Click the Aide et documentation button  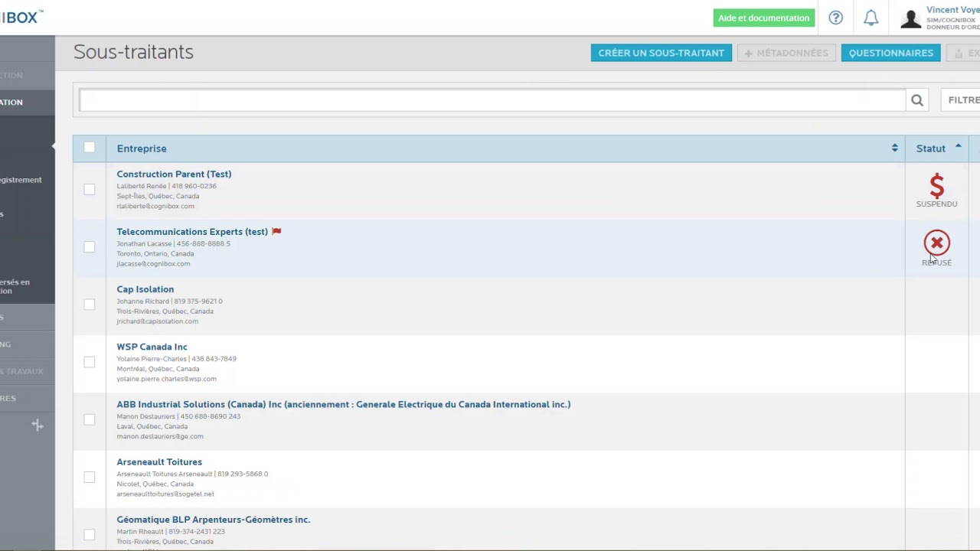tap(763, 18)
